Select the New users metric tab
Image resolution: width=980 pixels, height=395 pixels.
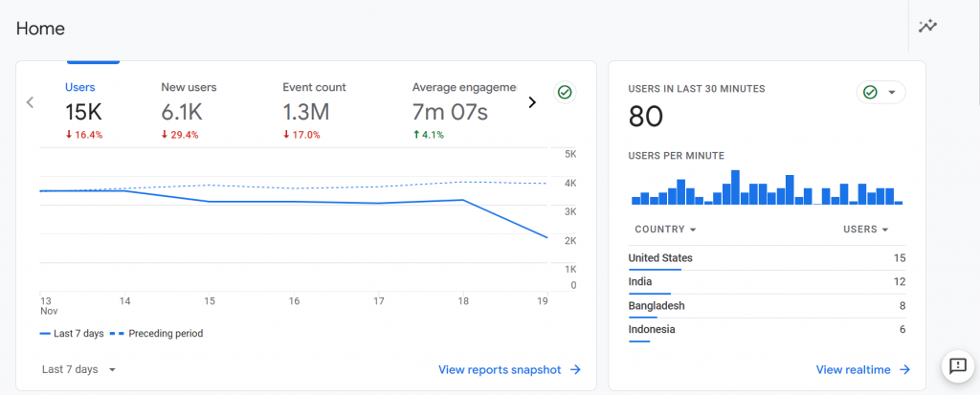pos(189,110)
